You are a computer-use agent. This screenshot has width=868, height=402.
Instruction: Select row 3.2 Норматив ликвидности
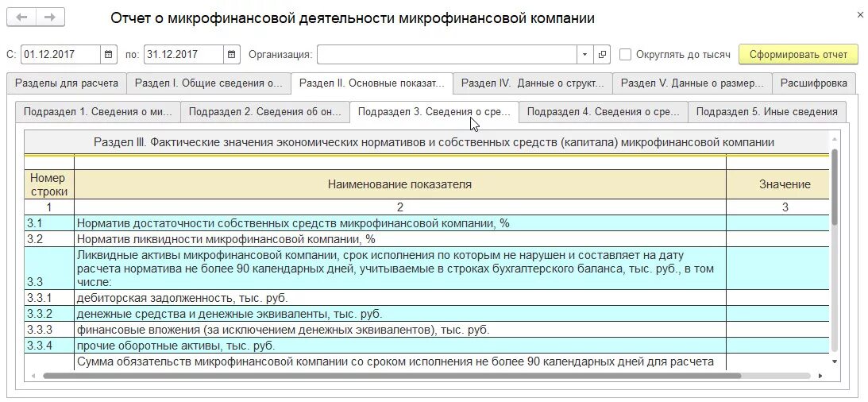(x=426, y=239)
